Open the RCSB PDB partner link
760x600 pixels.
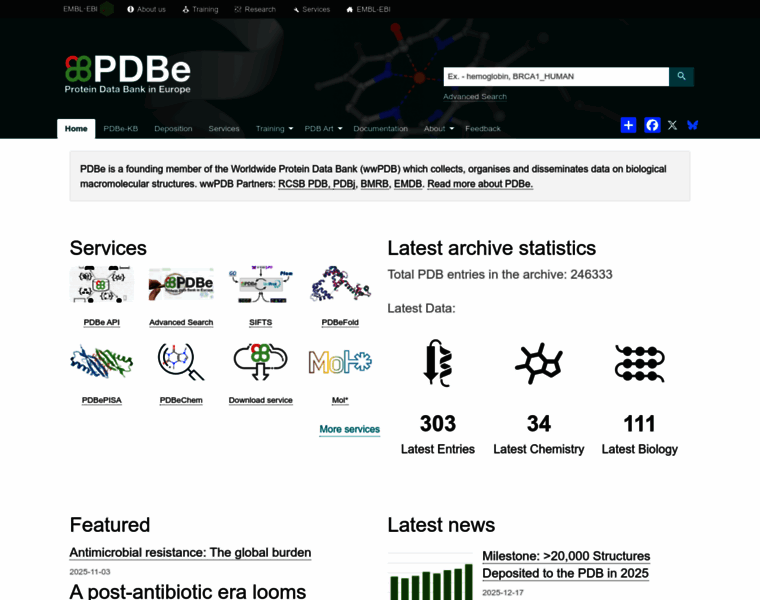pos(303,184)
